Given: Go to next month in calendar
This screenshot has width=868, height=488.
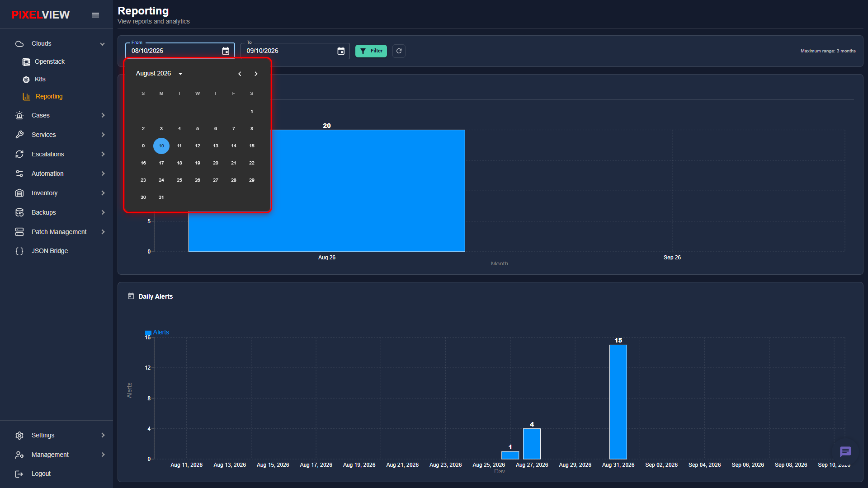Looking at the screenshot, I should (256, 74).
